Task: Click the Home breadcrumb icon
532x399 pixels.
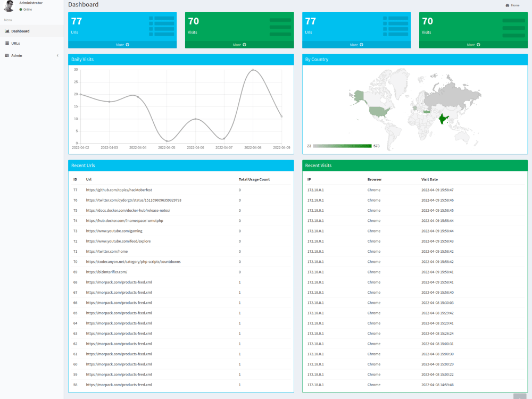Action: (507, 5)
